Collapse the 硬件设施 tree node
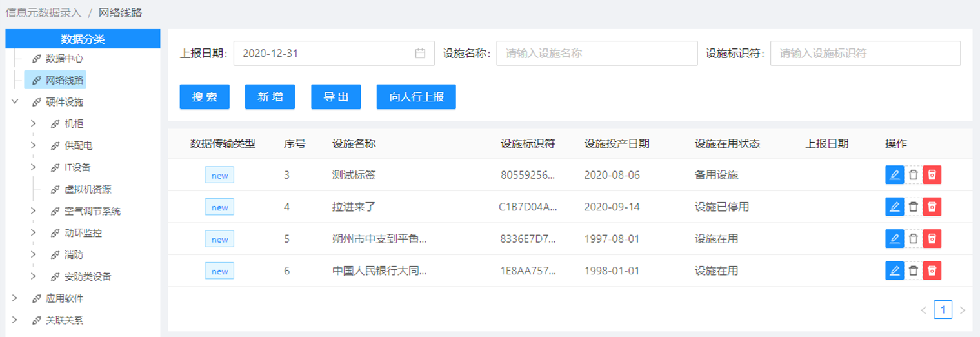This screenshot has height=337, width=980. (x=15, y=102)
